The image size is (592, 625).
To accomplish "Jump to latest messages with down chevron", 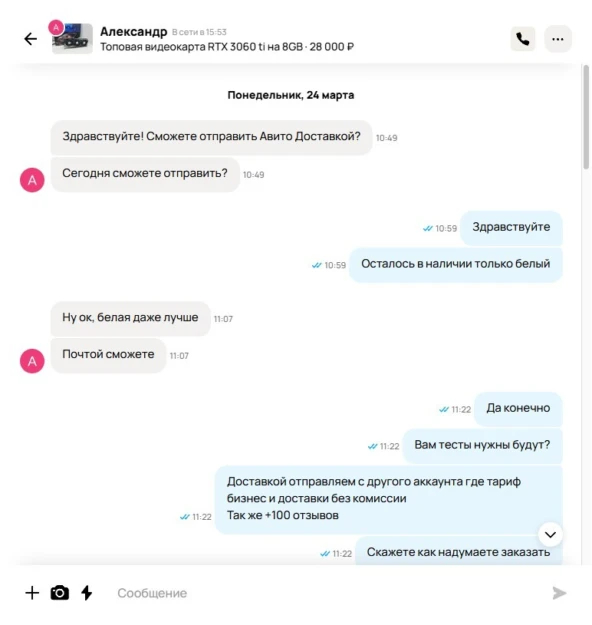I will point(550,535).
